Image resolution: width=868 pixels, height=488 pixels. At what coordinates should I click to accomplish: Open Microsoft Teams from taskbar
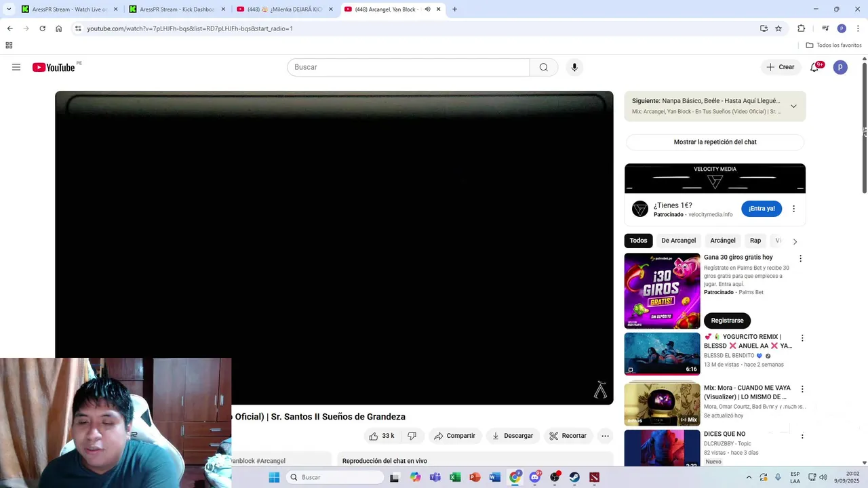coord(435,477)
